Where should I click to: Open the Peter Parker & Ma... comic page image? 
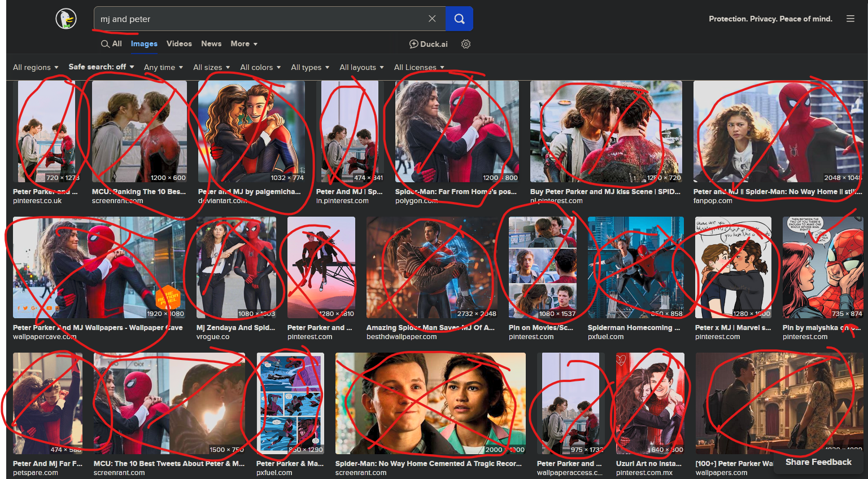click(290, 403)
